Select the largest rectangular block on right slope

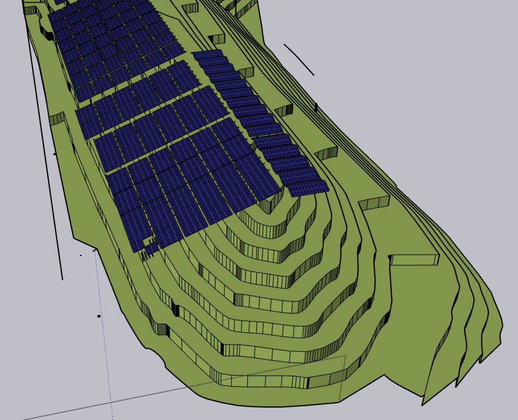coord(414,260)
